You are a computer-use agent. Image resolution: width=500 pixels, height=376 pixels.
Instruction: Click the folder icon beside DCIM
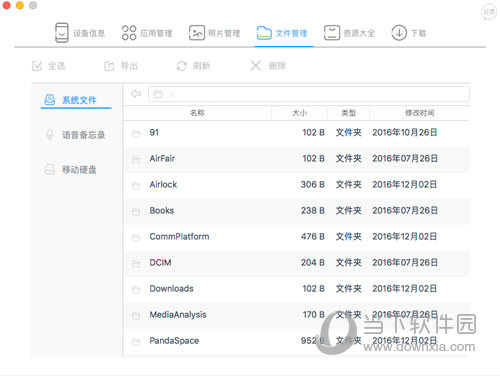pyautogui.click(x=136, y=264)
